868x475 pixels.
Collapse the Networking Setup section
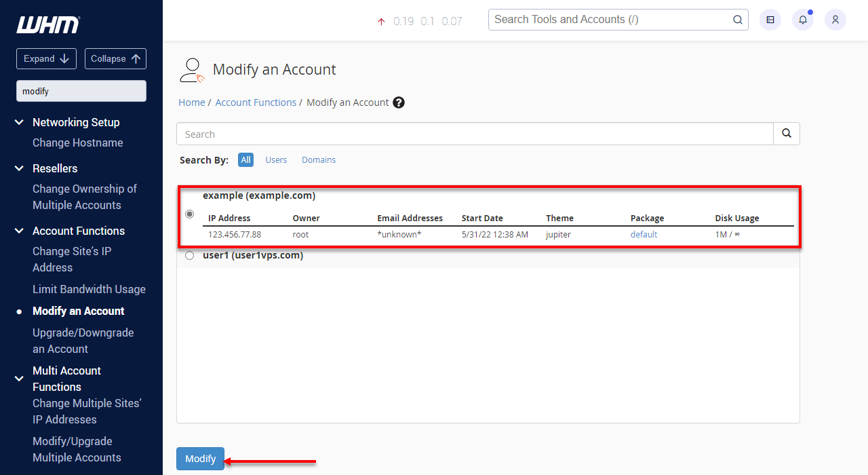point(18,122)
